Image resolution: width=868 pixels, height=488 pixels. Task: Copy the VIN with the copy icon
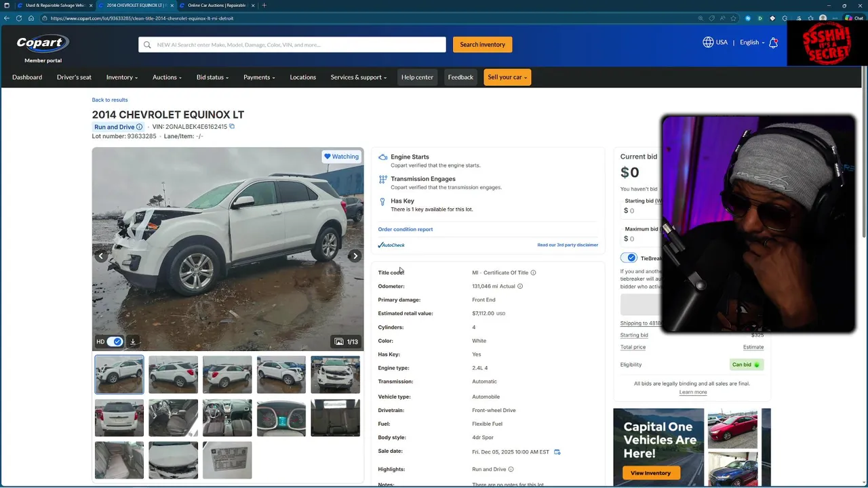click(x=232, y=127)
